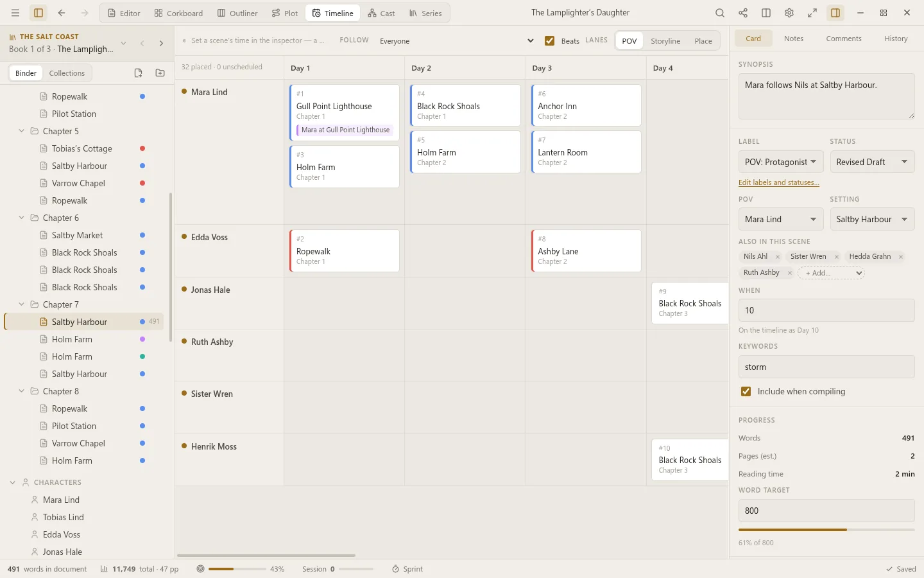Open project search
924x578 pixels.
720,13
